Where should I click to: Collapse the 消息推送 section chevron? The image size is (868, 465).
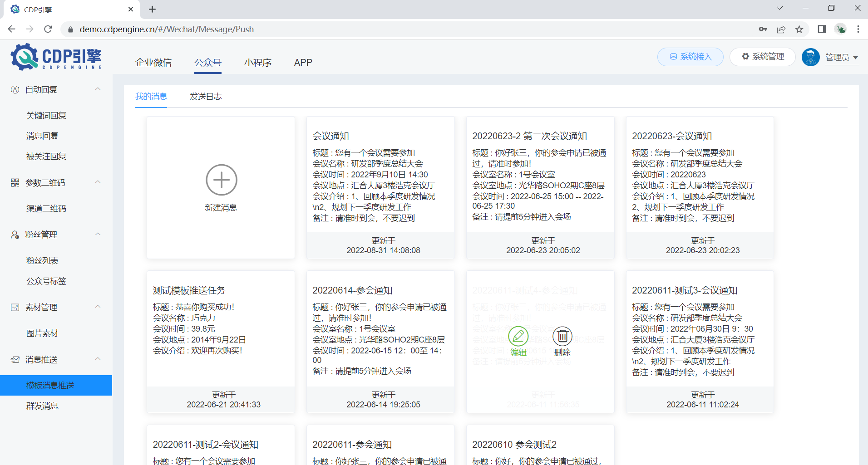(x=98, y=359)
